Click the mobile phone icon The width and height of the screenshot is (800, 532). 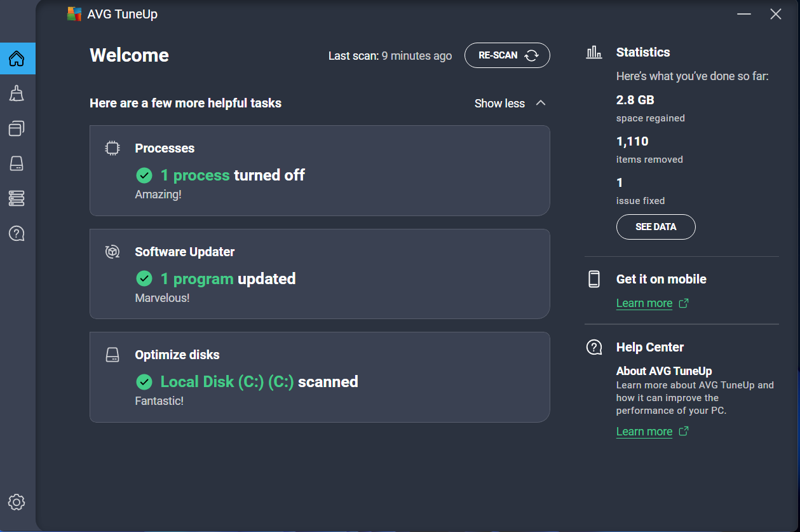pos(594,279)
